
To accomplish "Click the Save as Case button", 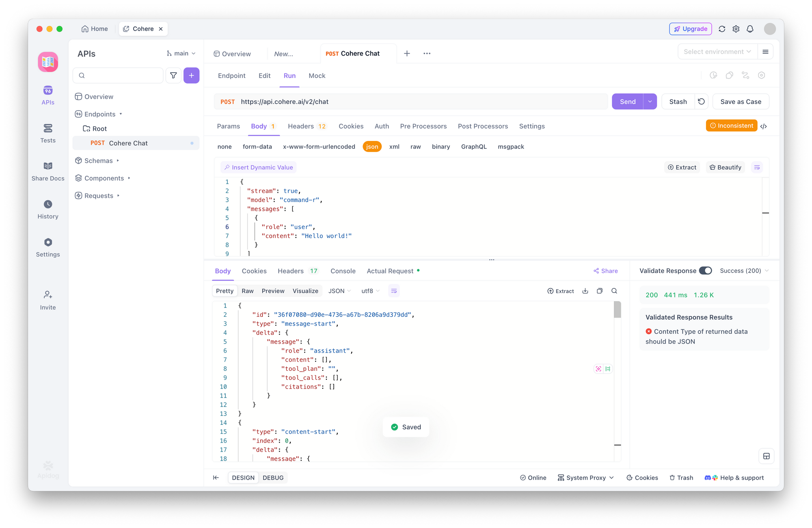I will [x=741, y=102].
